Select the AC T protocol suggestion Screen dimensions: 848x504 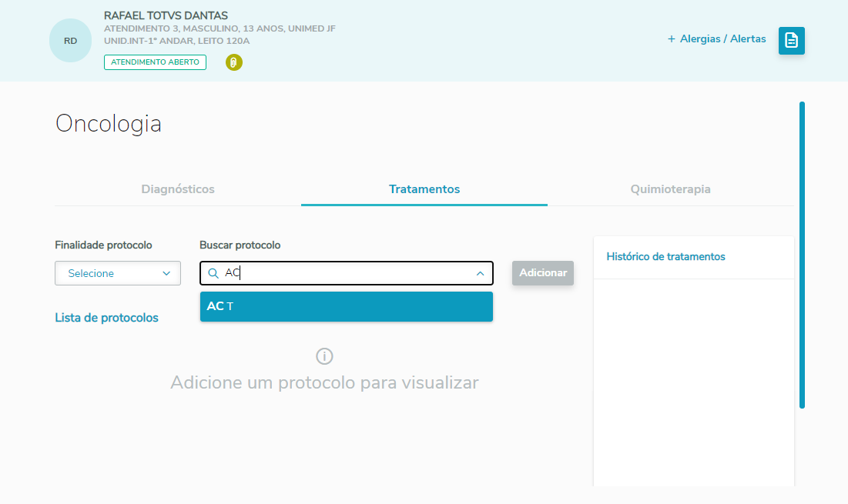coord(346,306)
